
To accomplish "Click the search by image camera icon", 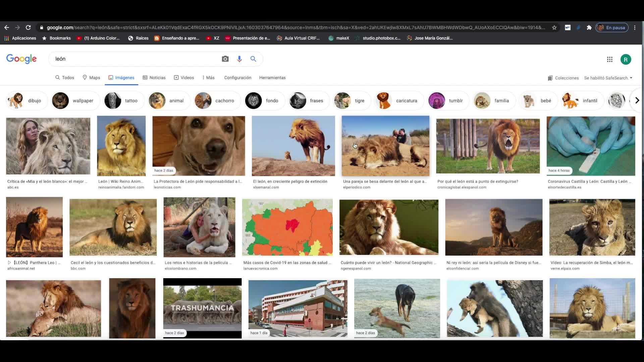I will pyautogui.click(x=225, y=59).
